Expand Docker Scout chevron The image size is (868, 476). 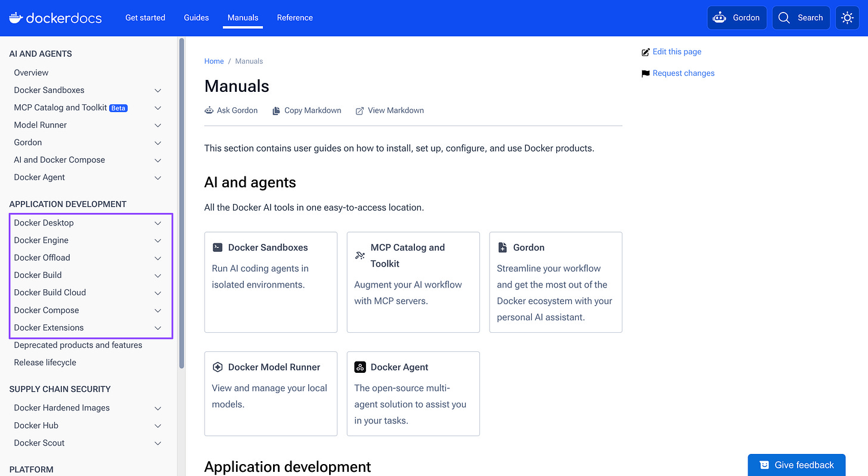point(158,443)
